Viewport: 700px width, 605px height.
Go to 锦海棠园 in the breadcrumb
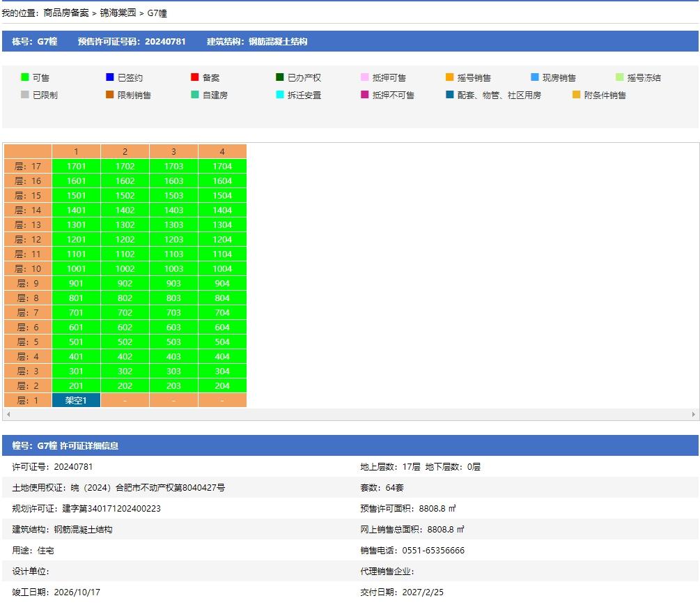pyautogui.click(x=118, y=13)
